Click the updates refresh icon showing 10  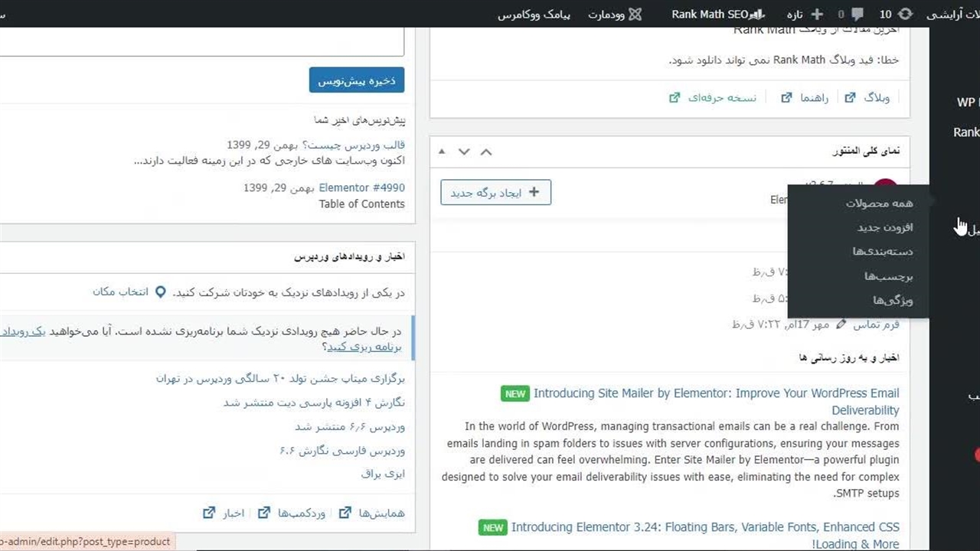pos(905,14)
